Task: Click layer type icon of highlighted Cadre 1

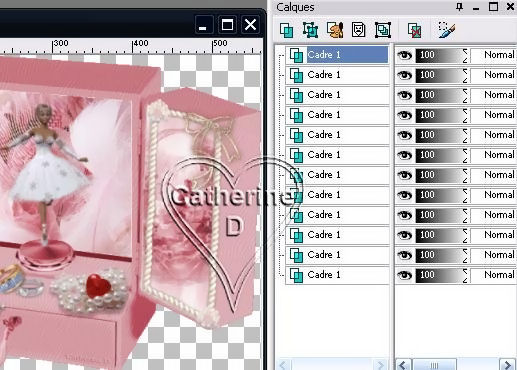Action: click(296, 55)
